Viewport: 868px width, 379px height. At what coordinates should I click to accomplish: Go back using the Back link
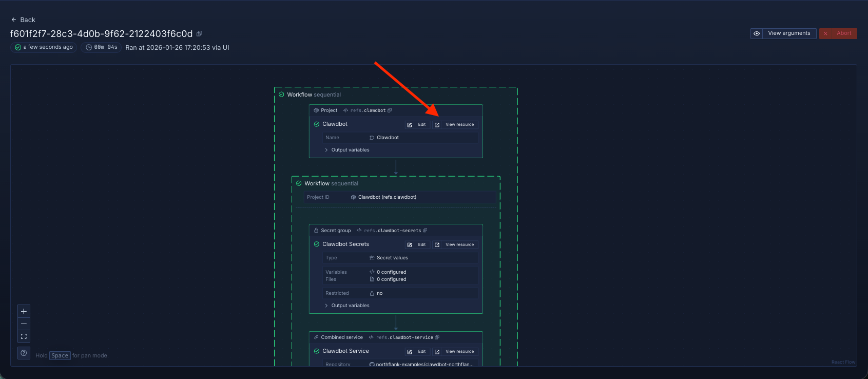tap(23, 20)
